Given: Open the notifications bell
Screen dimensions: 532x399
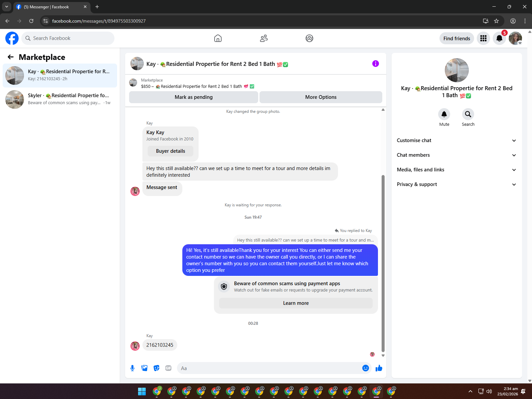Looking at the screenshot, I should point(499,38).
